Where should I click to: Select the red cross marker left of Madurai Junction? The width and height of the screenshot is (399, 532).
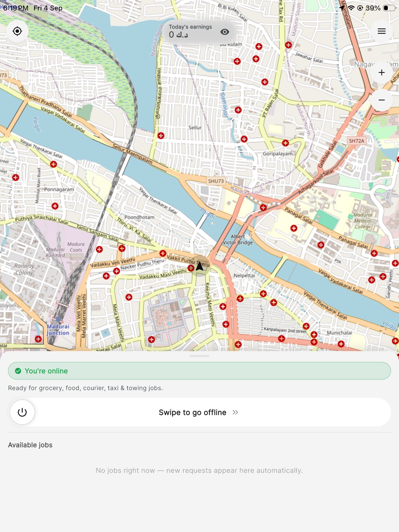click(x=38, y=339)
